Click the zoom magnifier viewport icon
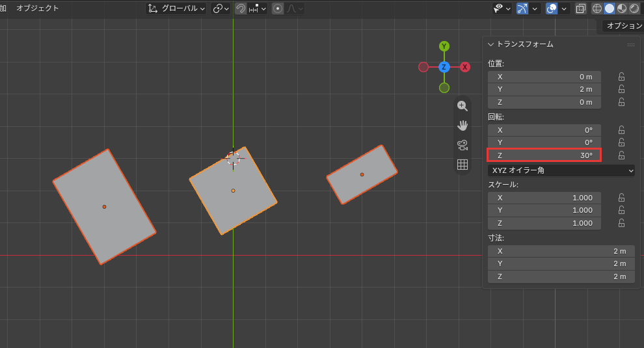The height and width of the screenshot is (348, 644). [x=463, y=105]
